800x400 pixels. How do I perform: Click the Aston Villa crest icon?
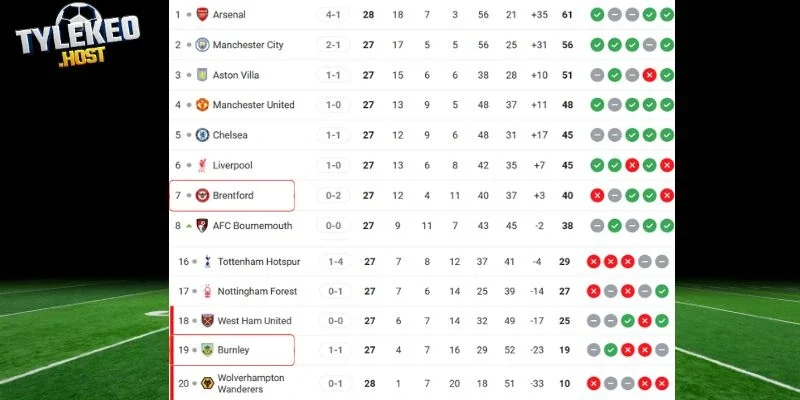(x=202, y=75)
